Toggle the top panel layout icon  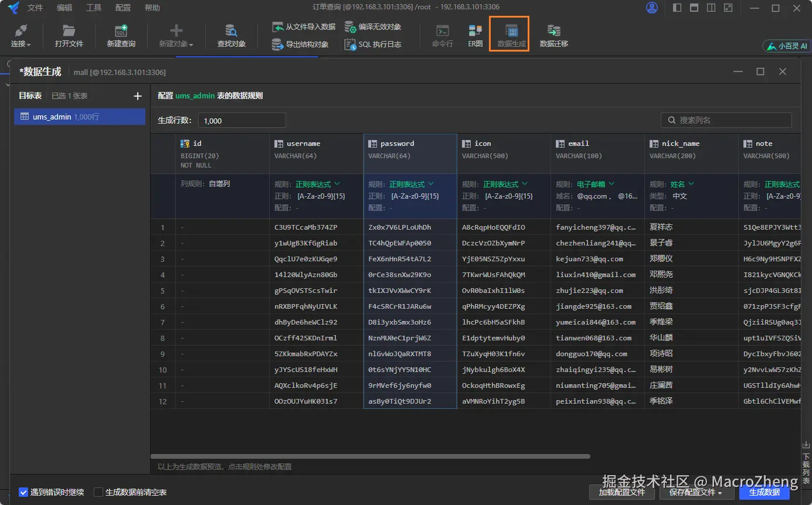(x=694, y=8)
